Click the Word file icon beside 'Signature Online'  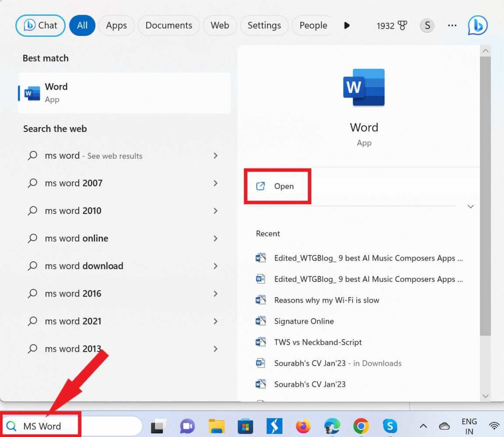(261, 321)
